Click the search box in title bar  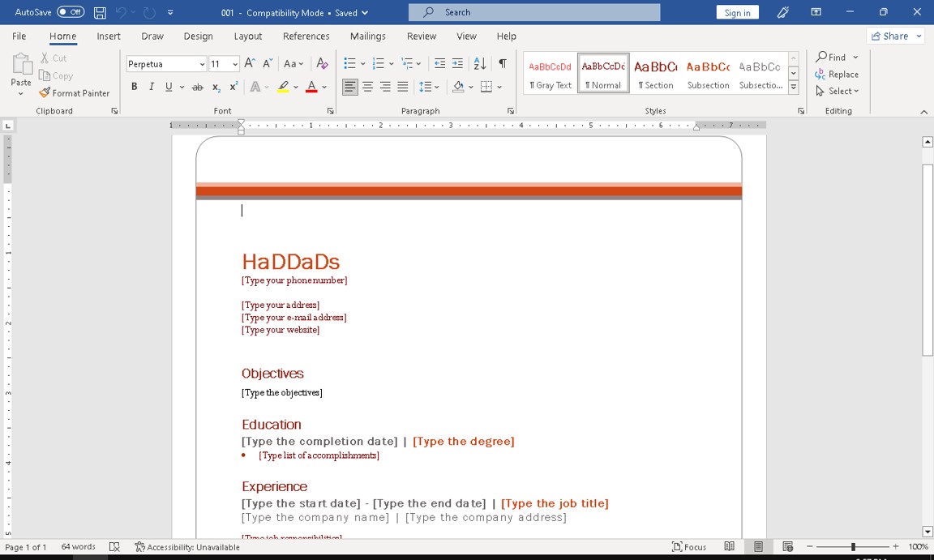point(534,12)
